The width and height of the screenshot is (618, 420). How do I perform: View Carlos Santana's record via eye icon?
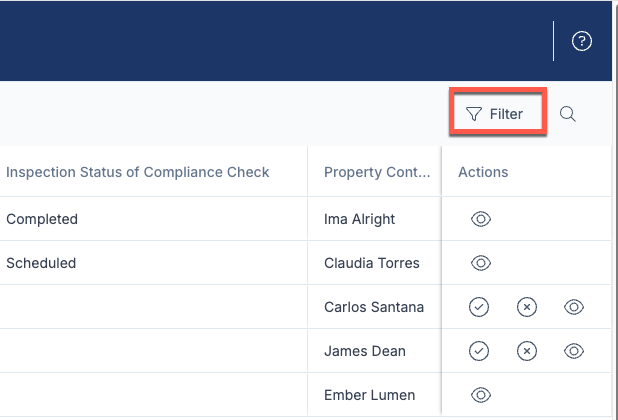[x=574, y=307]
